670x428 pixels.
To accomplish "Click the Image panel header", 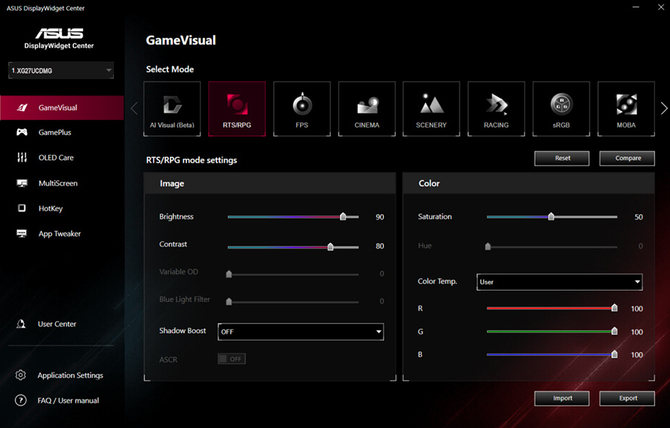I will tap(270, 183).
